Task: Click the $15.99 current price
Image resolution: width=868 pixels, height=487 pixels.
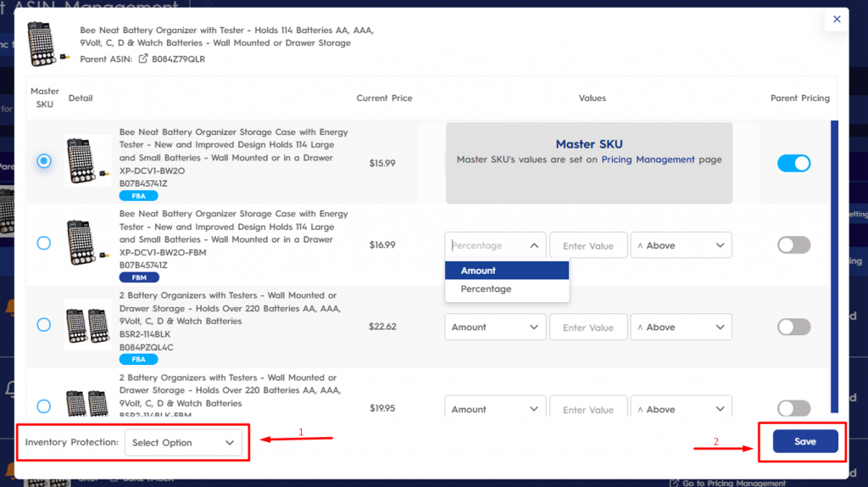Action: 382,163
